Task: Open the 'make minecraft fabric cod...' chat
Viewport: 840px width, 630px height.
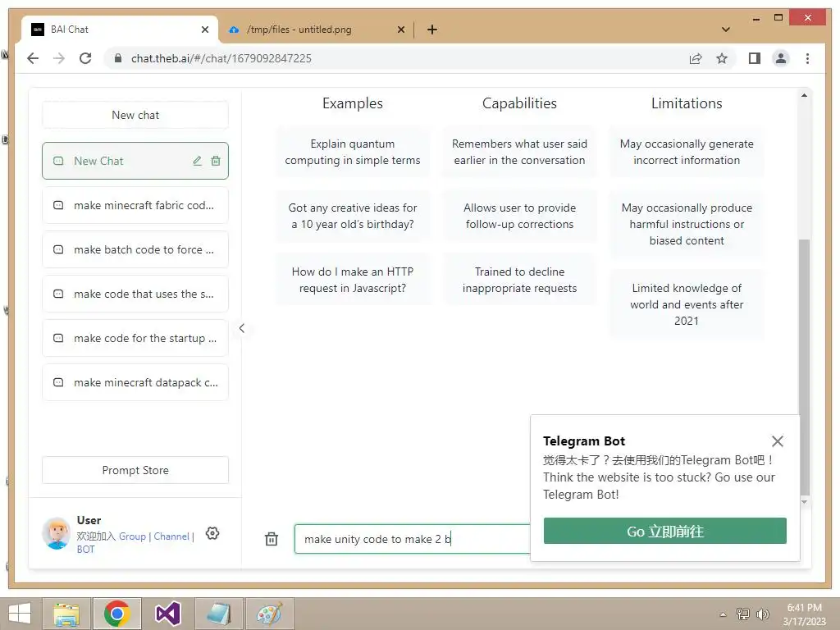Action: [135, 205]
